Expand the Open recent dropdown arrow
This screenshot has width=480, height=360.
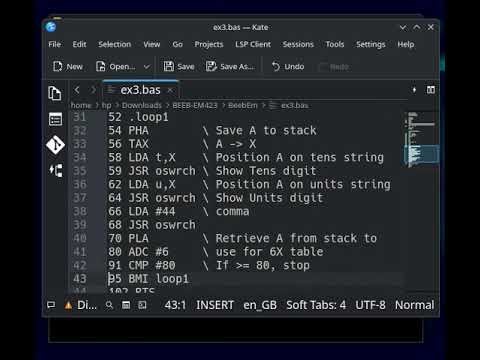click(x=147, y=67)
